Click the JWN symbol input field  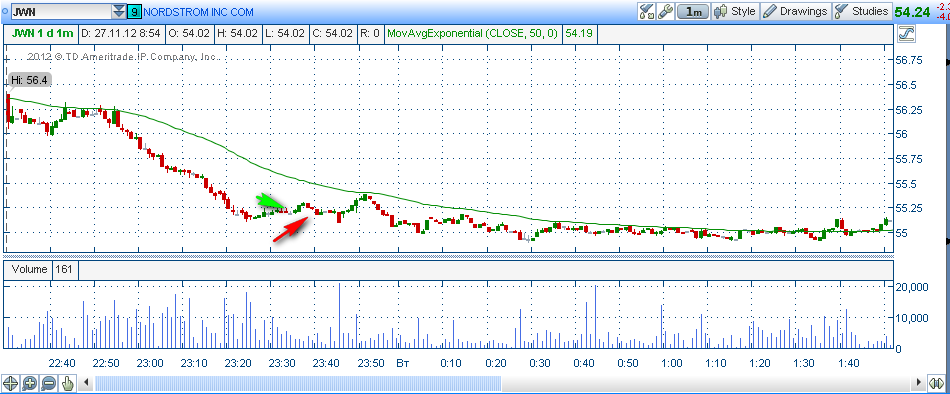click(61, 12)
